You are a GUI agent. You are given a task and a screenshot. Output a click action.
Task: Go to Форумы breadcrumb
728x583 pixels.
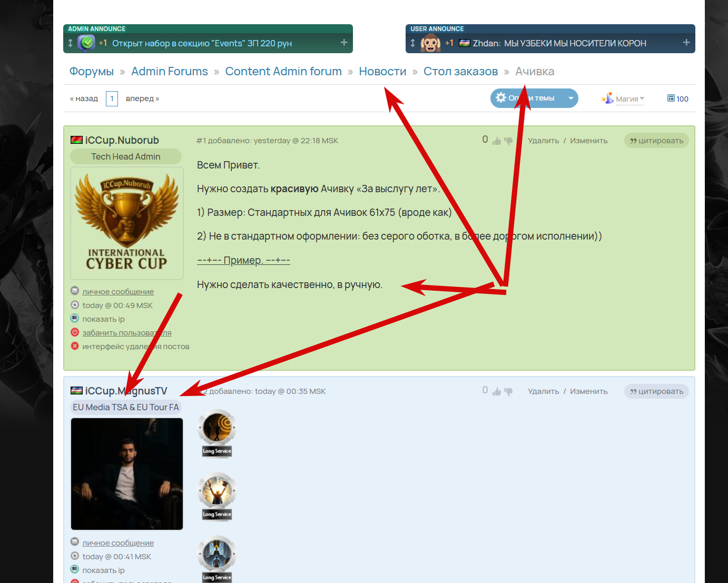(92, 72)
